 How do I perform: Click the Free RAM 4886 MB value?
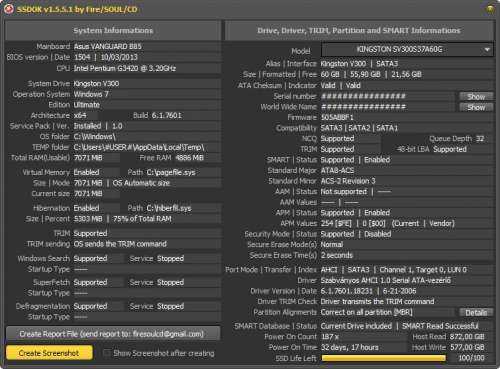(189, 158)
